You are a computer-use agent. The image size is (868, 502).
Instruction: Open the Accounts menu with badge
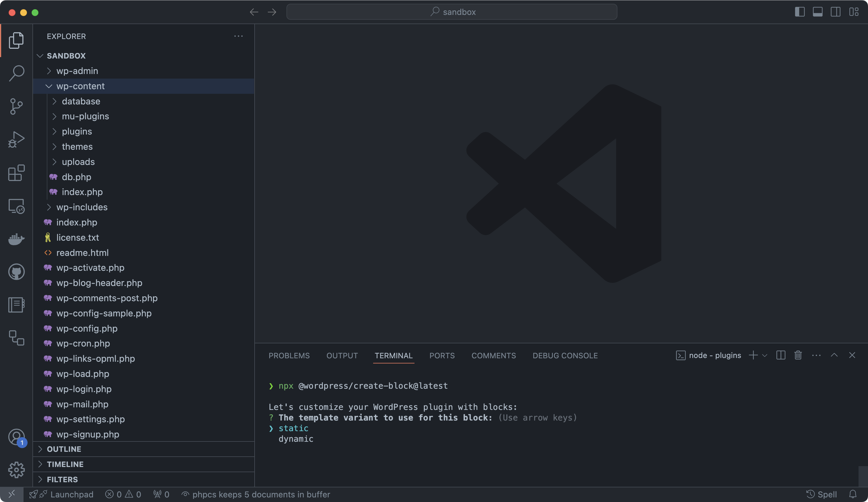pyautogui.click(x=16, y=437)
